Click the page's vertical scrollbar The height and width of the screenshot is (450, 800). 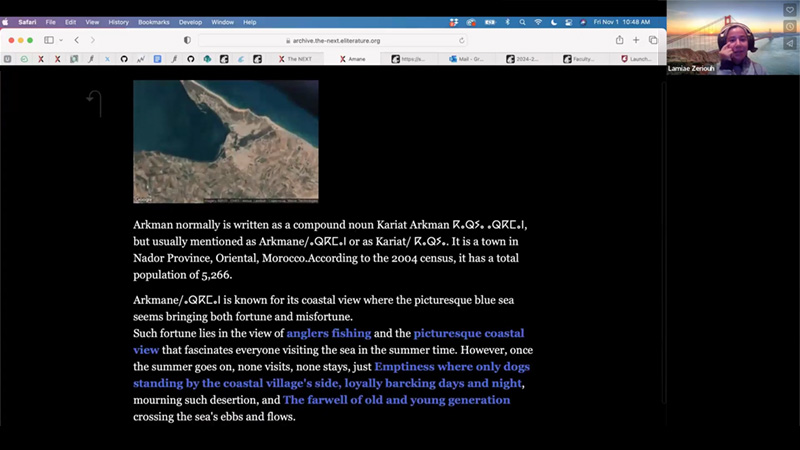tap(664, 242)
